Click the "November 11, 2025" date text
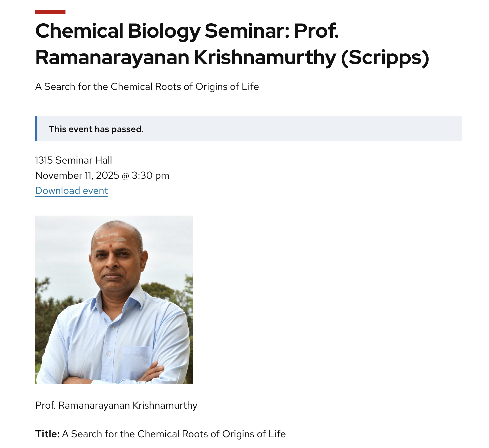Image resolution: width=489 pixels, height=448 pixels. 77,175
